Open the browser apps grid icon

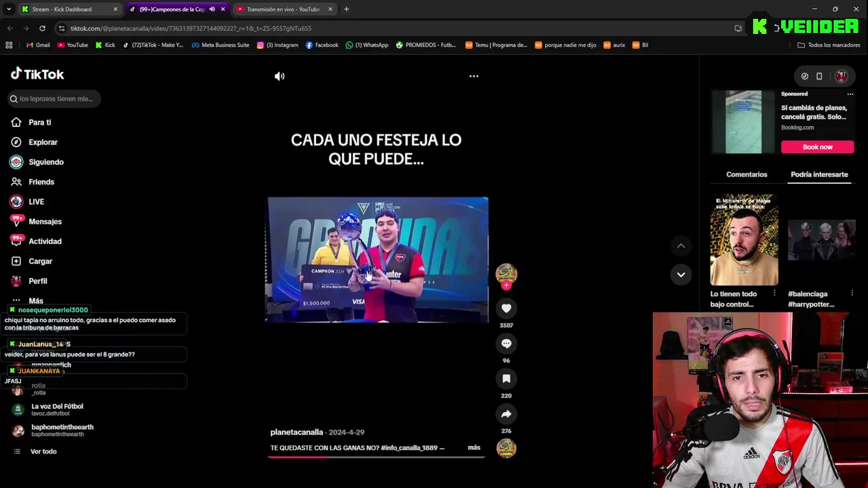(9, 45)
